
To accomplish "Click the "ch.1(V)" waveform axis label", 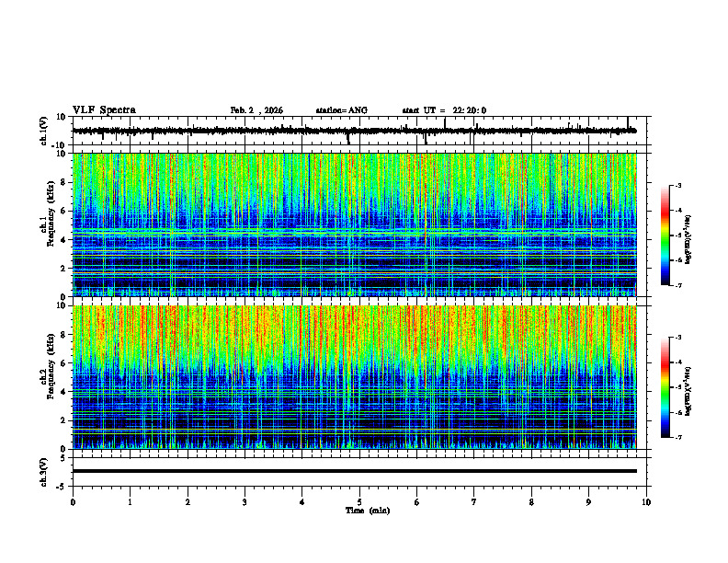I will (x=44, y=131).
